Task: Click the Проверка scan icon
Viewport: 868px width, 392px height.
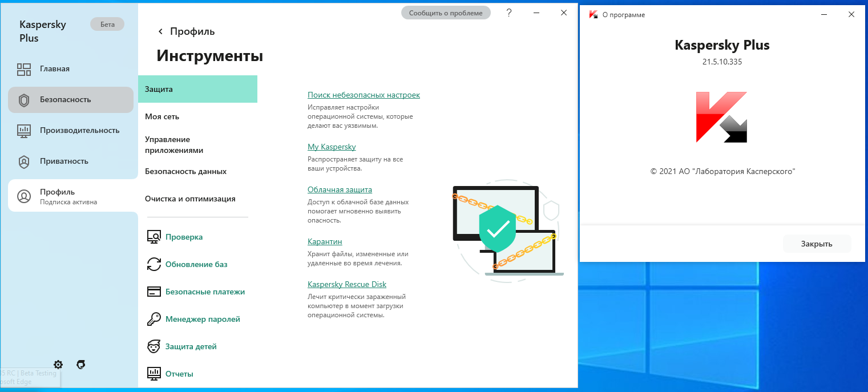Action: pos(154,237)
